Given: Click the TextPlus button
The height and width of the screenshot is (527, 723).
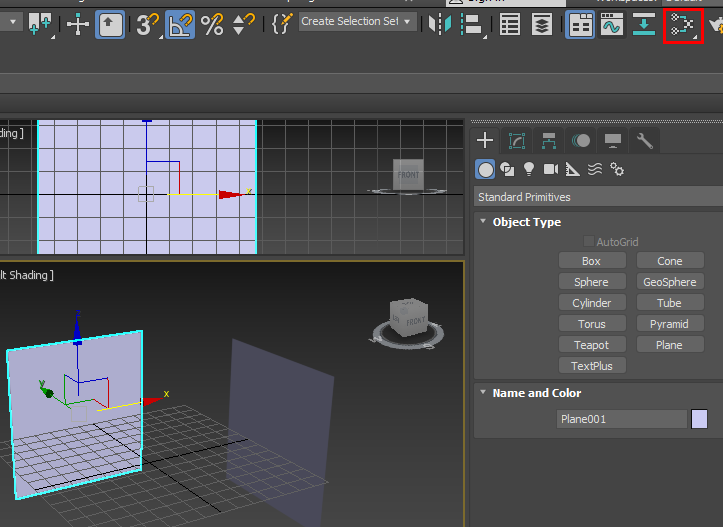Looking at the screenshot, I should point(592,366).
